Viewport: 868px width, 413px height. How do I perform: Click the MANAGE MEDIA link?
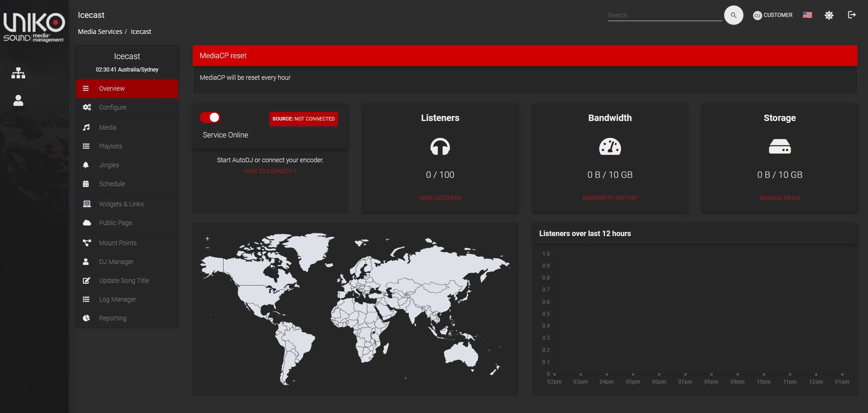click(780, 198)
